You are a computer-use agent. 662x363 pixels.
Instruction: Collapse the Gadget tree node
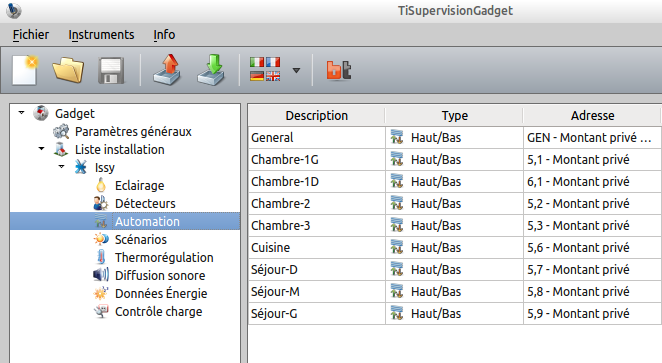click(x=21, y=113)
